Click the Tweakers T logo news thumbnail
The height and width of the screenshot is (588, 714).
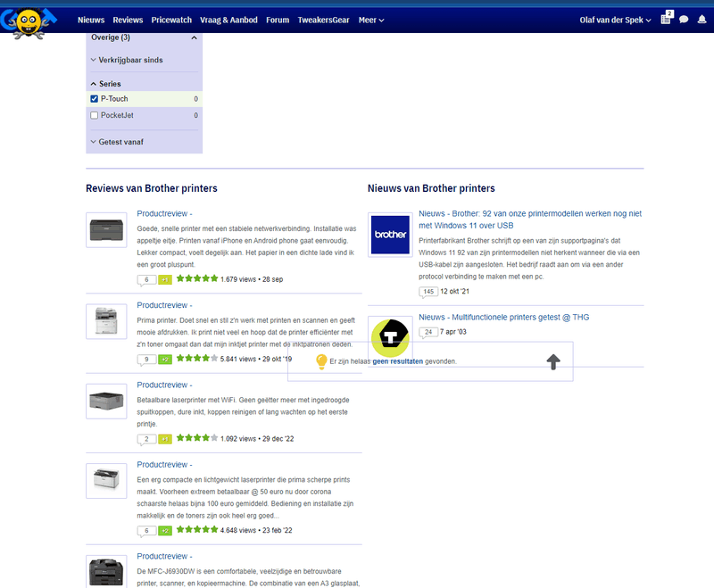pyautogui.click(x=390, y=338)
